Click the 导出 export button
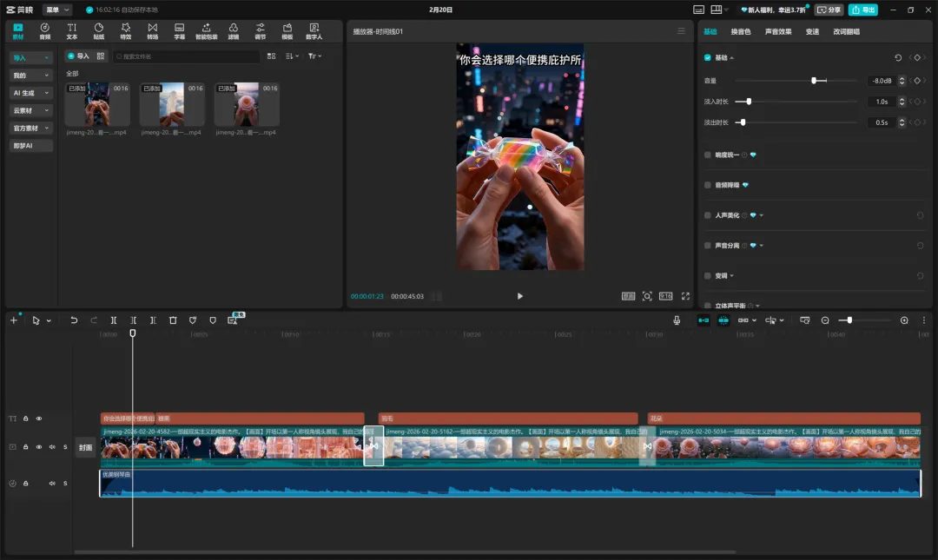 point(862,10)
